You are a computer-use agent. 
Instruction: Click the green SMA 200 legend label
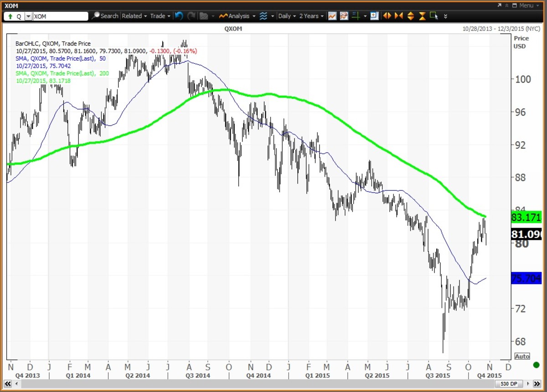[62, 73]
